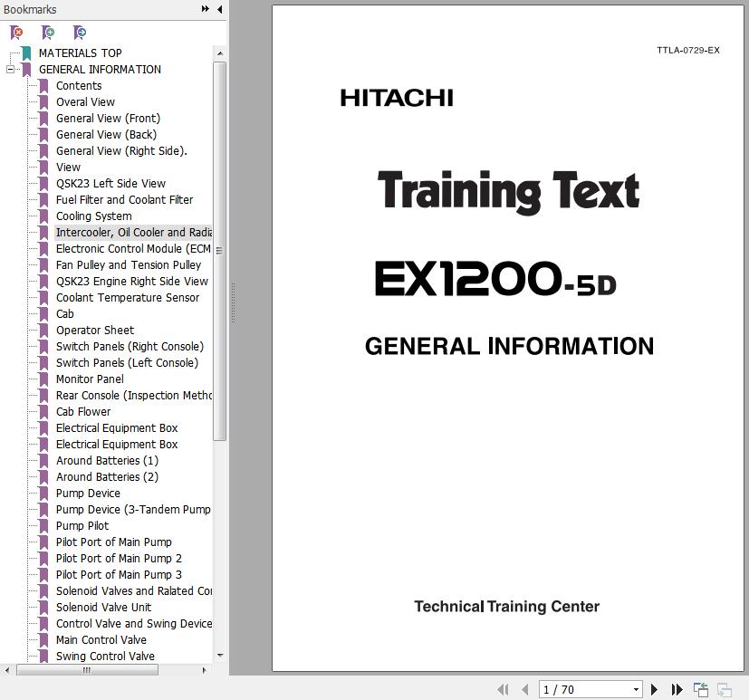This screenshot has height=700, width=749.
Task: Open the Overal View bookmark
Action: pyautogui.click(x=85, y=101)
